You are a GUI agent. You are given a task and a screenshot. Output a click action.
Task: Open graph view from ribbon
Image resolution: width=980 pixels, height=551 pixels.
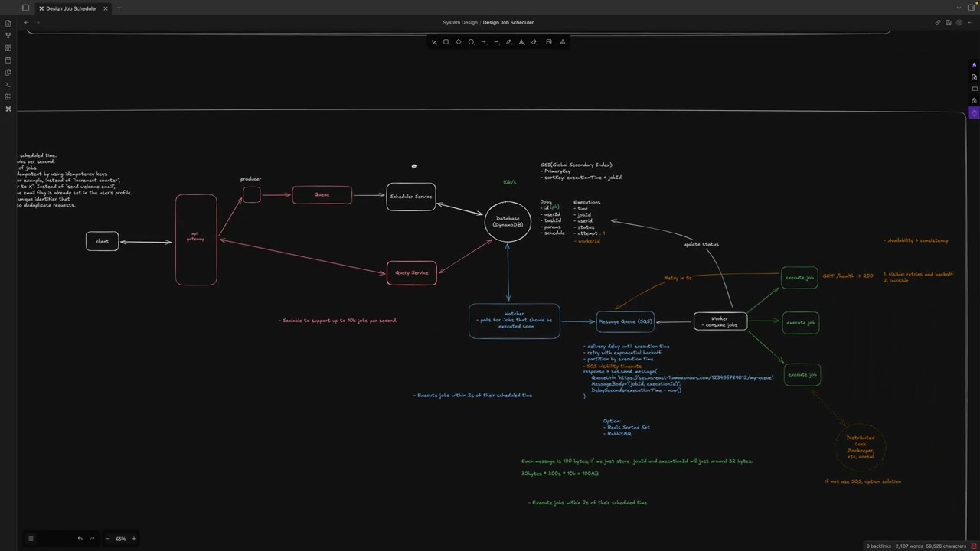pyautogui.click(x=8, y=35)
